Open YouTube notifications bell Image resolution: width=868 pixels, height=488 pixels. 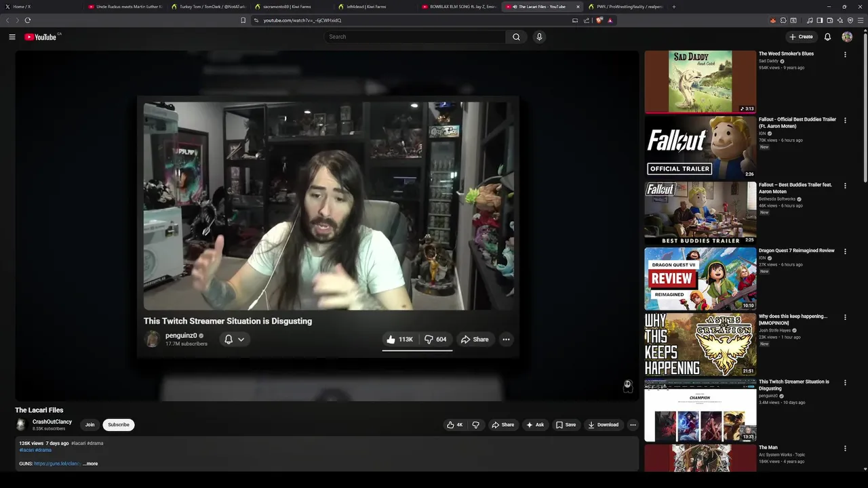827,37
